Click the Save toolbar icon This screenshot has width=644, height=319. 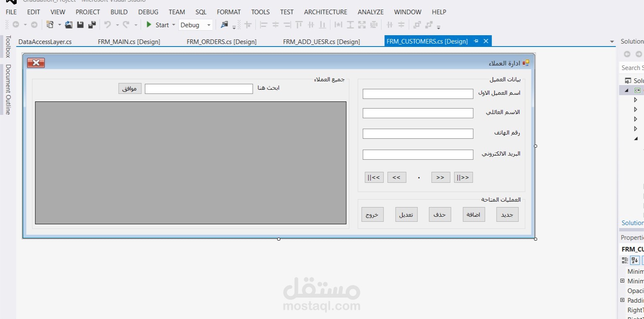pyautogui.click(x=80, y=25)
